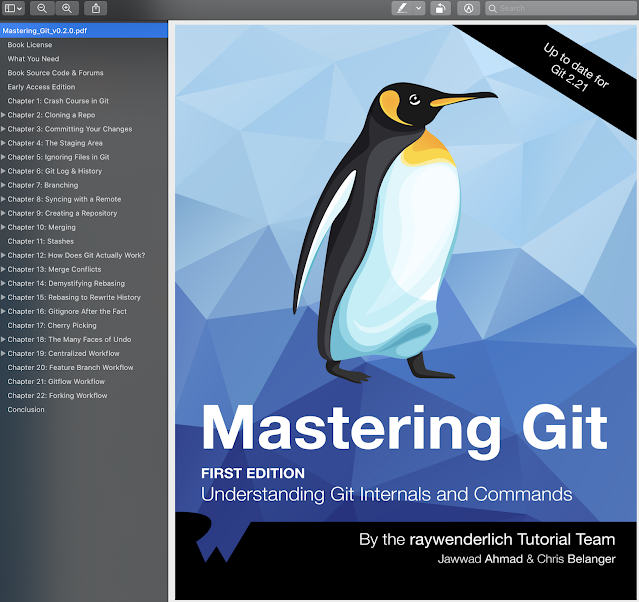The height and width of the screenshot is (602, 639).
Task: Click By the raywenderlich Tutorial Team text
Action: pos(487,540)
